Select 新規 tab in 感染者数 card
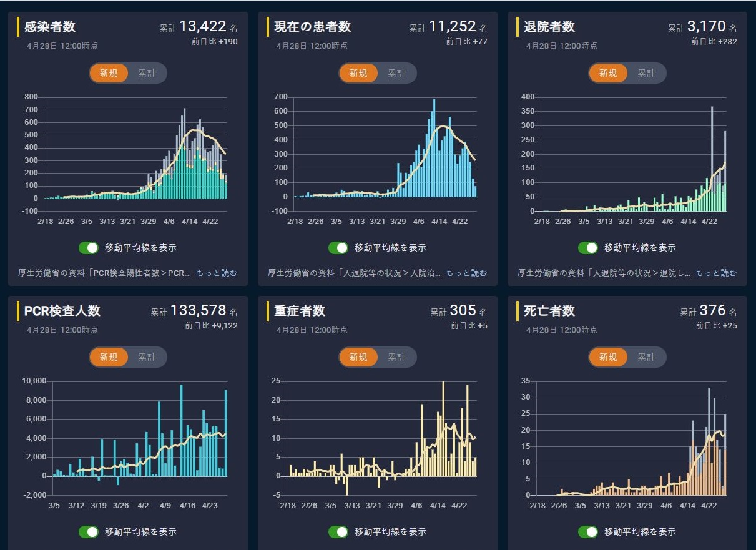 point(109,73)
